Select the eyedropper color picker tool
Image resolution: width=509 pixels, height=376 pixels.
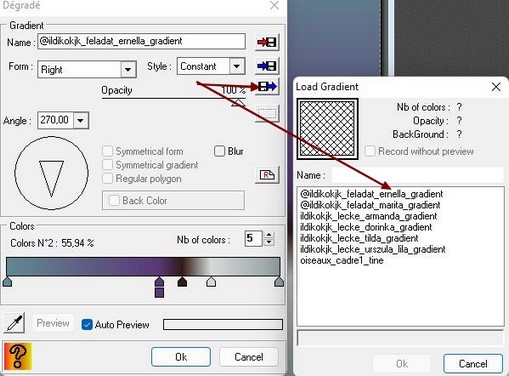[15, 323]
